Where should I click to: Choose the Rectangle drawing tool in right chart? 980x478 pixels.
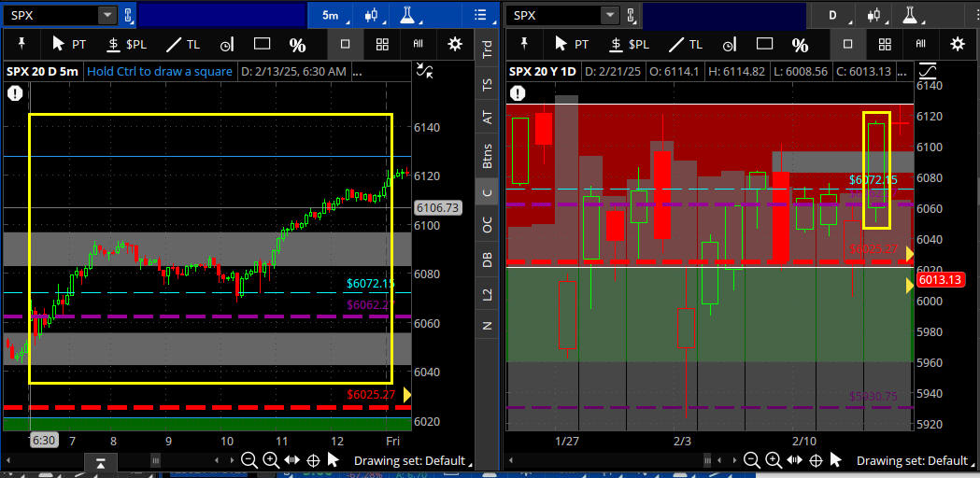click(x=764, y=44)
